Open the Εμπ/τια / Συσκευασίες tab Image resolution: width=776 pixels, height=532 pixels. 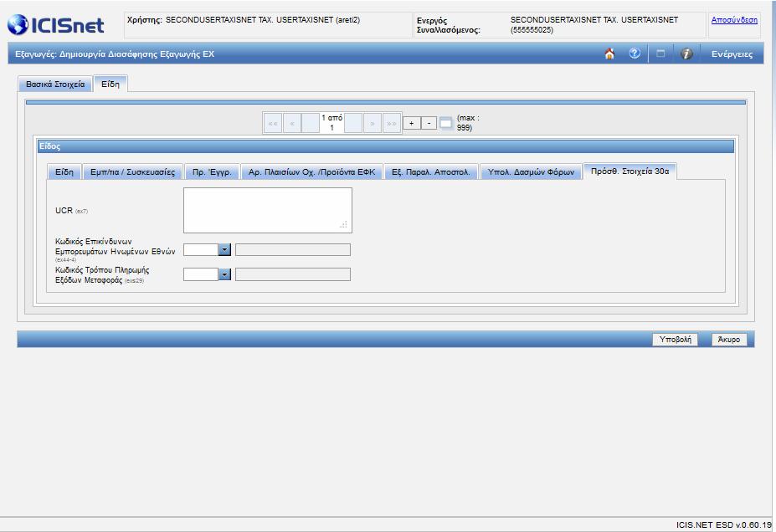tap(132, 172)
